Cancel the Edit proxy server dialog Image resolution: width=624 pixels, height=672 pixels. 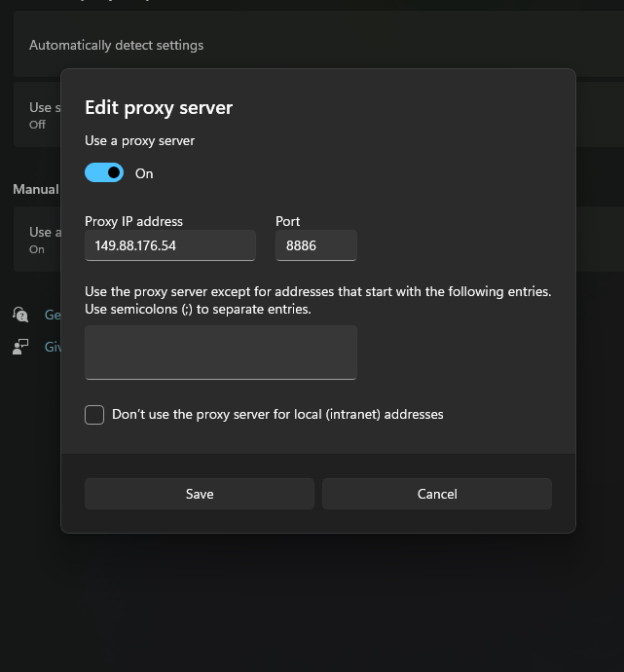(436, 494)
